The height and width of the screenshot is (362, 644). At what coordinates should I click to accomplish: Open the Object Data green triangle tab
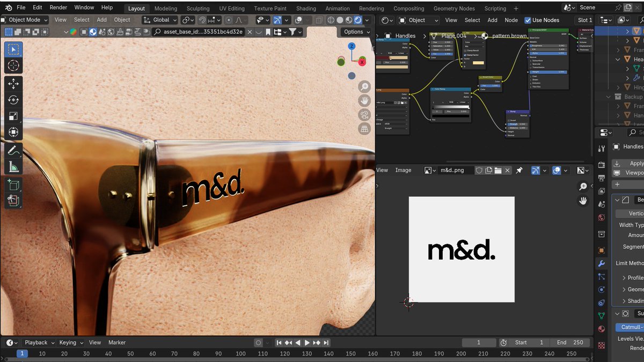602,316
